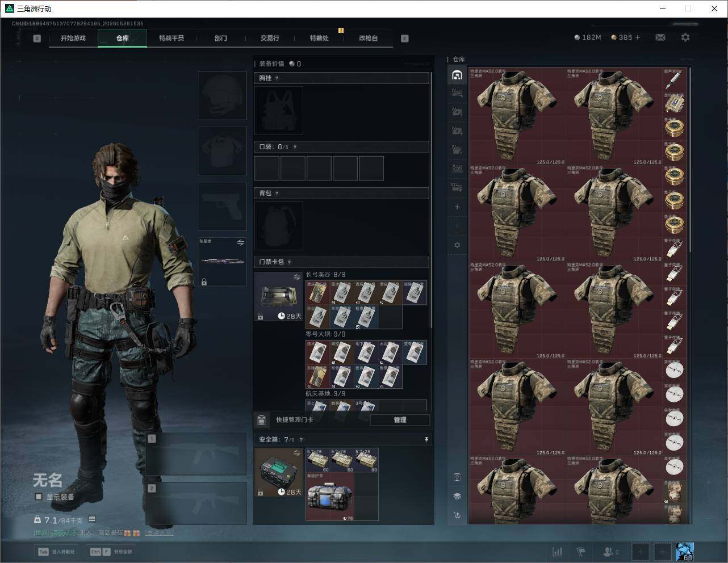Click the 进入特勤处 button

click(57, 552)
